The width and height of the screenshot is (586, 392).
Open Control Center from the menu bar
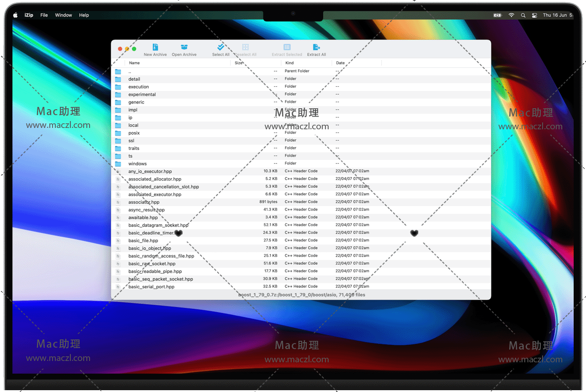coord(534,15)
